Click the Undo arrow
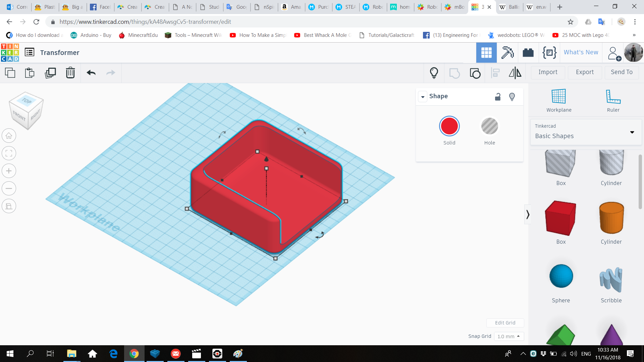Image resolution: width=644 pixels, height=362 pixels. [x=91, y=73]
